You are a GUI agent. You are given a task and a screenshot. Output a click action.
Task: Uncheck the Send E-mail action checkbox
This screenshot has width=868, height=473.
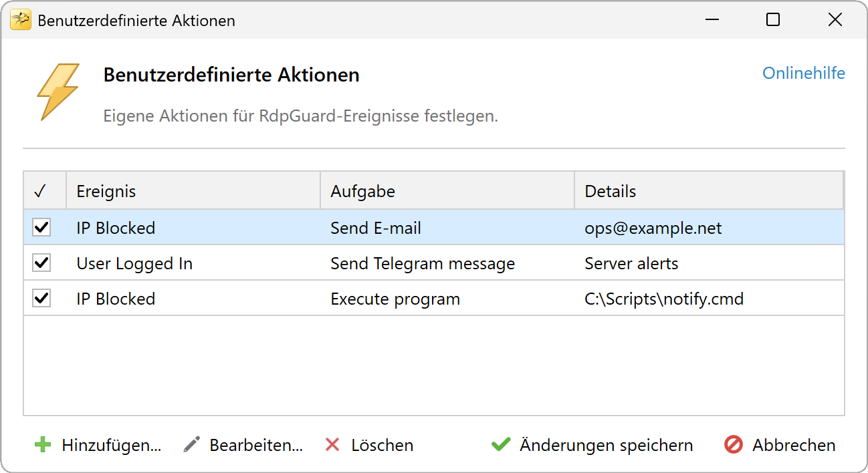pos(41,228)
